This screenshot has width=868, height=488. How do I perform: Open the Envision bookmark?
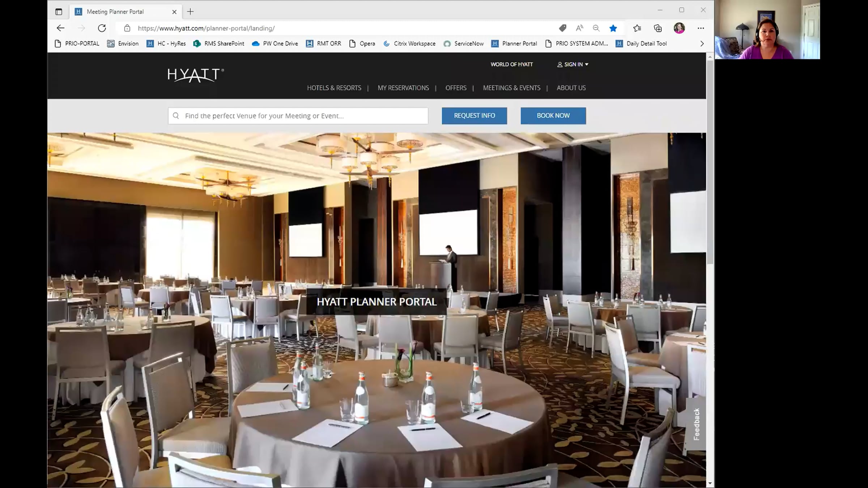point(123,44)
